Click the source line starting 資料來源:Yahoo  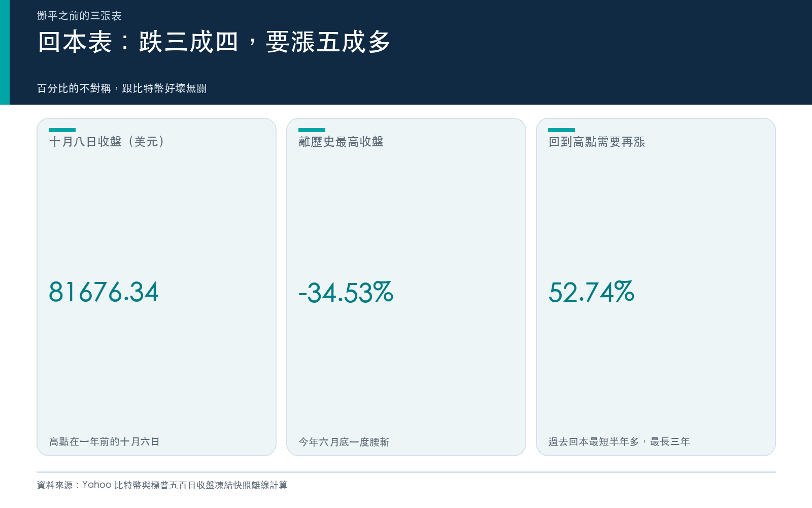(162, 485)
